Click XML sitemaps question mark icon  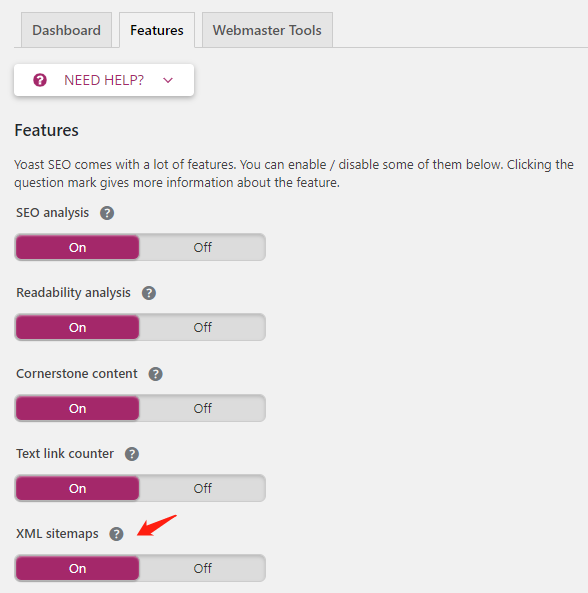click(x=116, y=534)
